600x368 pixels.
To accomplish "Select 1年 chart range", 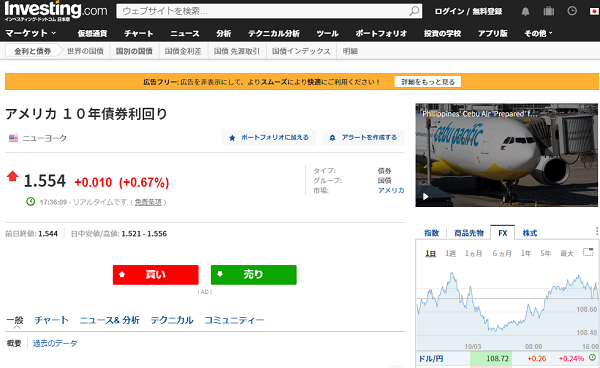I will pyautogui.click(x=526, y=254).
